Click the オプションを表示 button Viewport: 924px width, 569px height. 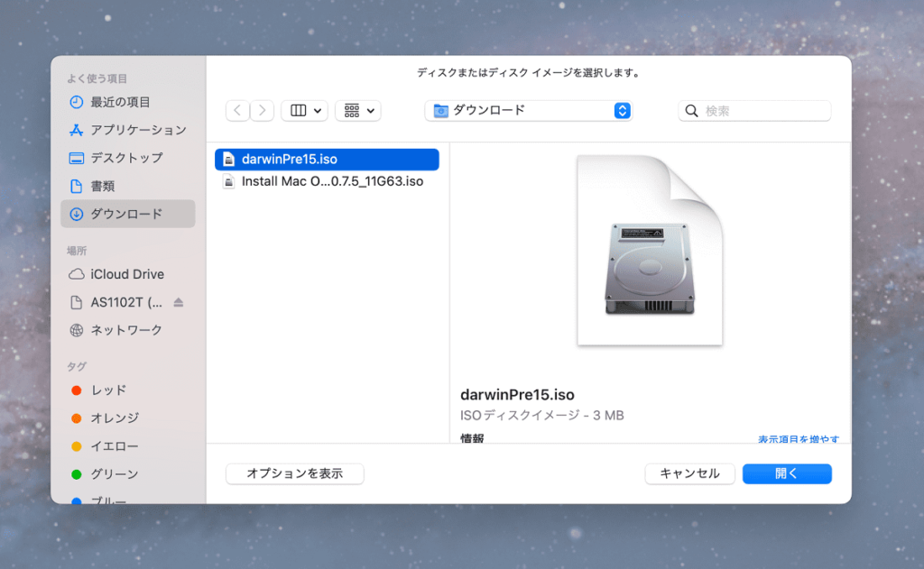(295, 473)
